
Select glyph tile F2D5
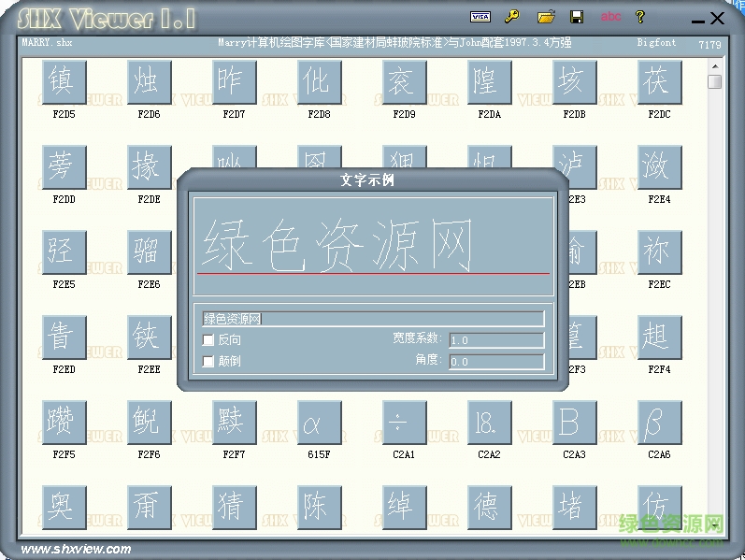pos(64,81)
